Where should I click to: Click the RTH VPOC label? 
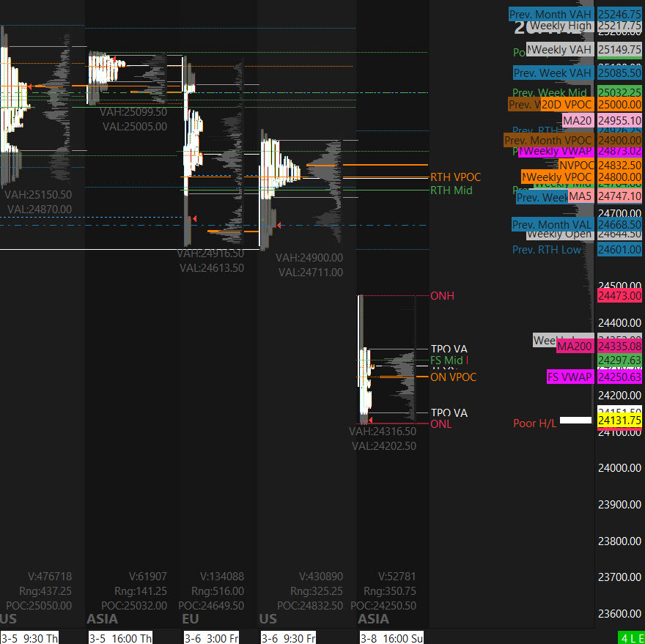click(455, 177)
